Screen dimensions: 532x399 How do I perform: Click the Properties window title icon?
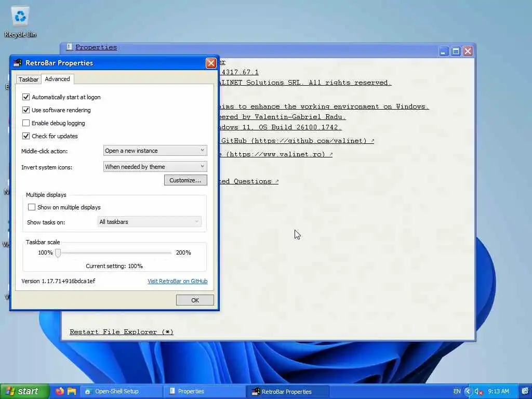69,47
